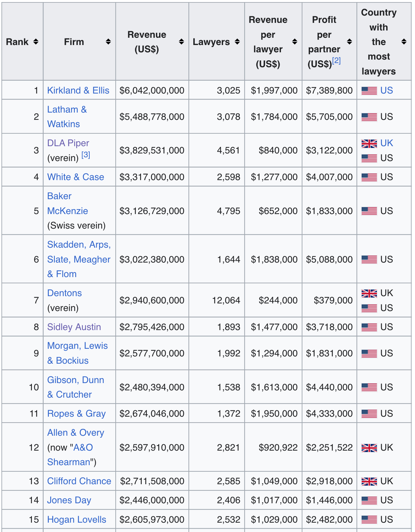Select Jones Day profit per partner $1,446,000
This screenshot has width=415, height=532.
[x=329, y=500]
